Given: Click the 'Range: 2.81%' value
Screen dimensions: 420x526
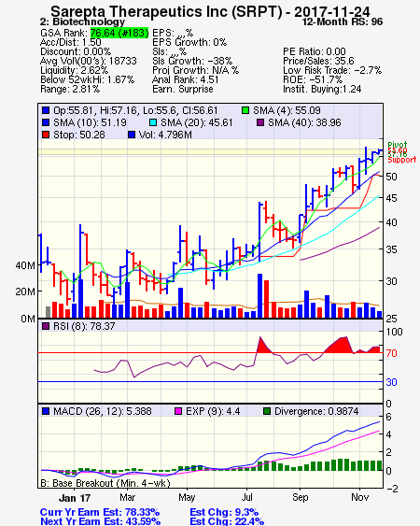Looking at the screenshot, I should click(70, 90).
